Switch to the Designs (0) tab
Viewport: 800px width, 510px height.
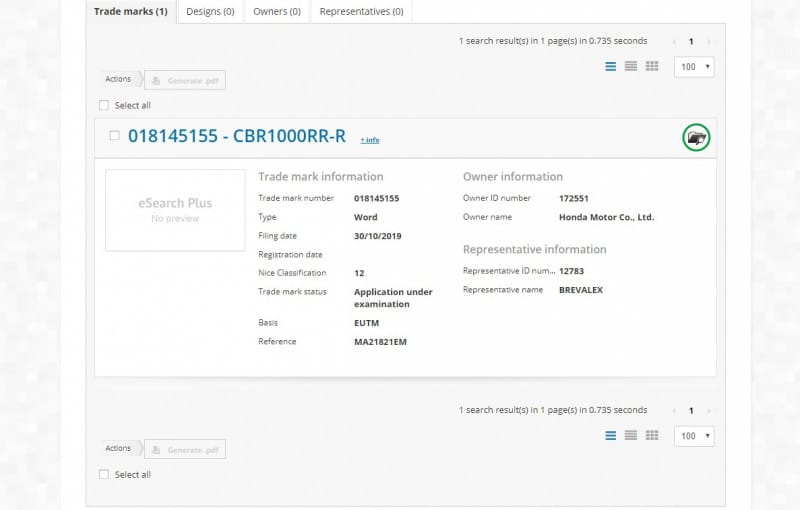(x=210, y=11)
